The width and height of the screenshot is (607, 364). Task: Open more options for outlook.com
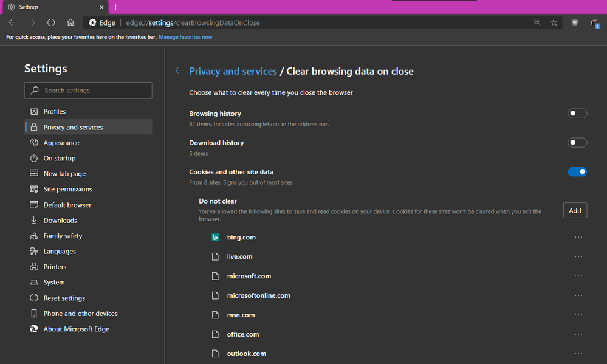(x=578, y=353)
